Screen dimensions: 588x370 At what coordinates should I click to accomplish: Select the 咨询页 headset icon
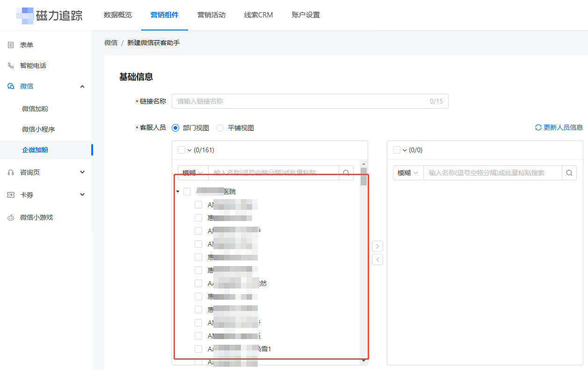(x=10, y=172)
